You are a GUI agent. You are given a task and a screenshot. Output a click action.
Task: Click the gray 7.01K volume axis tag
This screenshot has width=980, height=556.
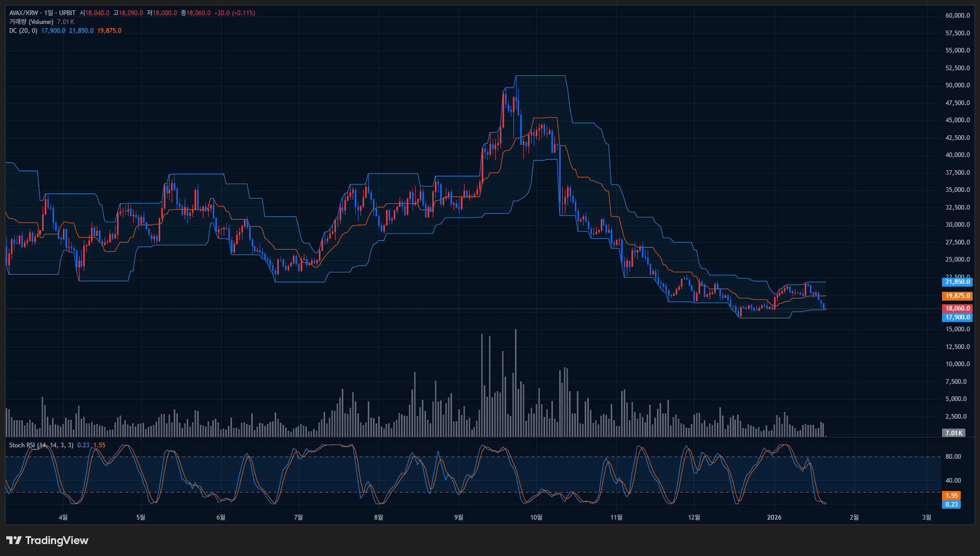tap(953, 433)
